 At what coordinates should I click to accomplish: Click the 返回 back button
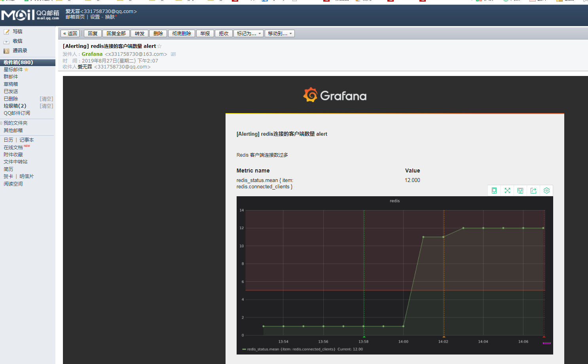pos(70,34)
